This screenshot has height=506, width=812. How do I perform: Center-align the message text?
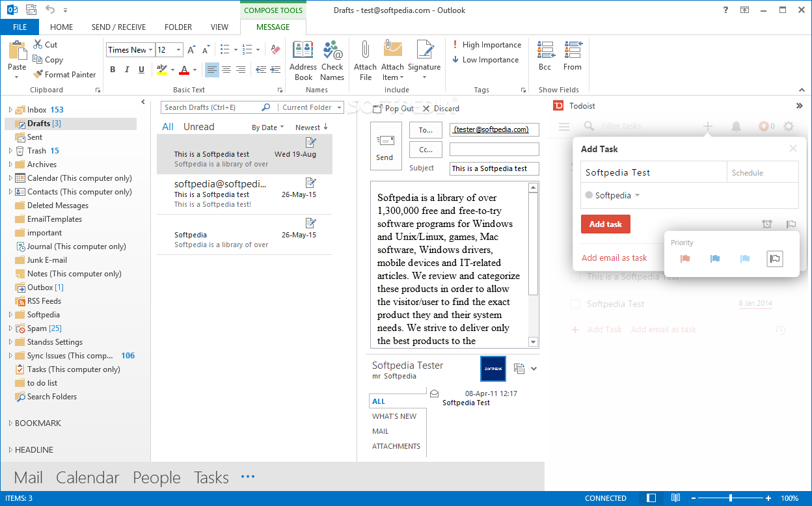[226, 70]
